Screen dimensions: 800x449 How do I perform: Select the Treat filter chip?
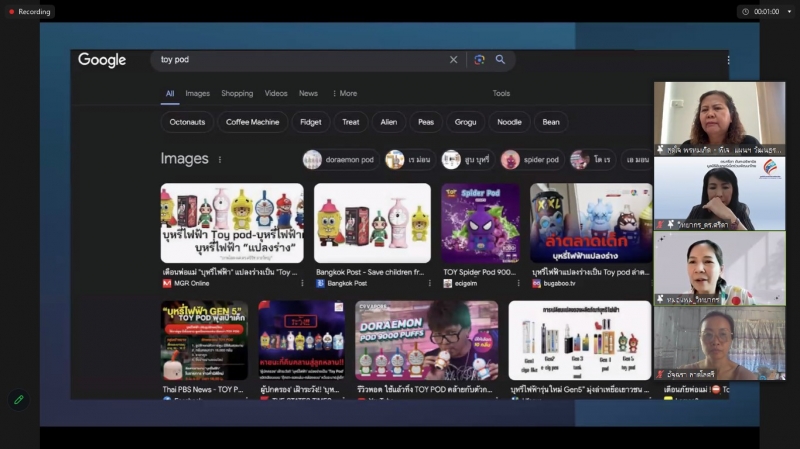tap(351, 122)
